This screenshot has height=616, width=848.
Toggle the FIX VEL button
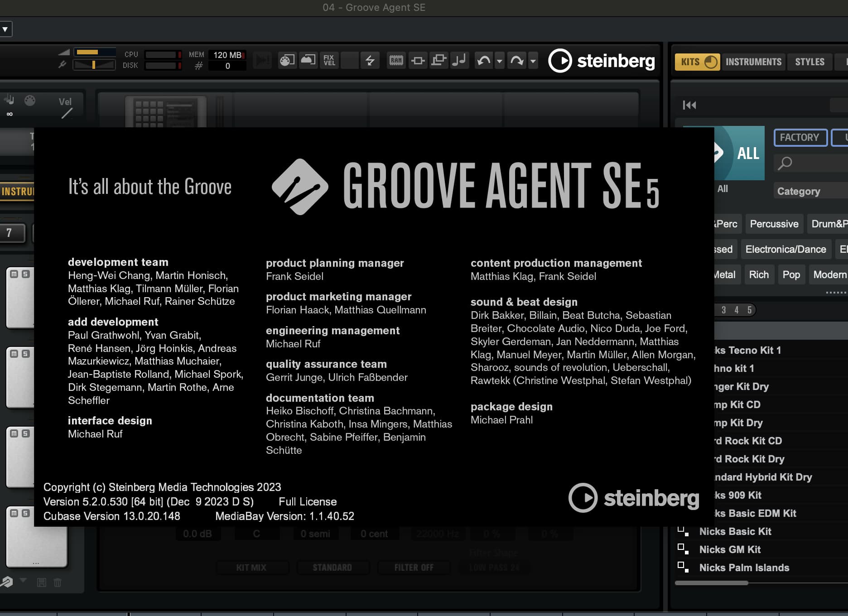coord(329,60)
